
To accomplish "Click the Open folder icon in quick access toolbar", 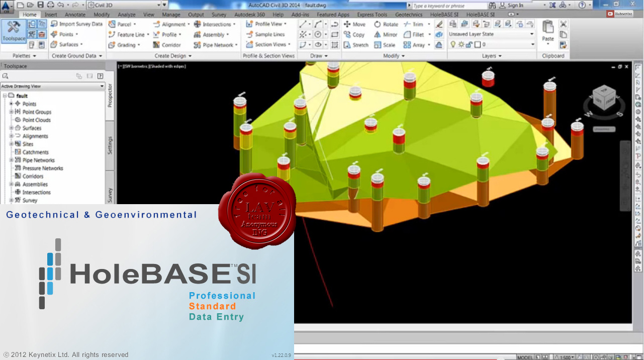I will [30, 5].
